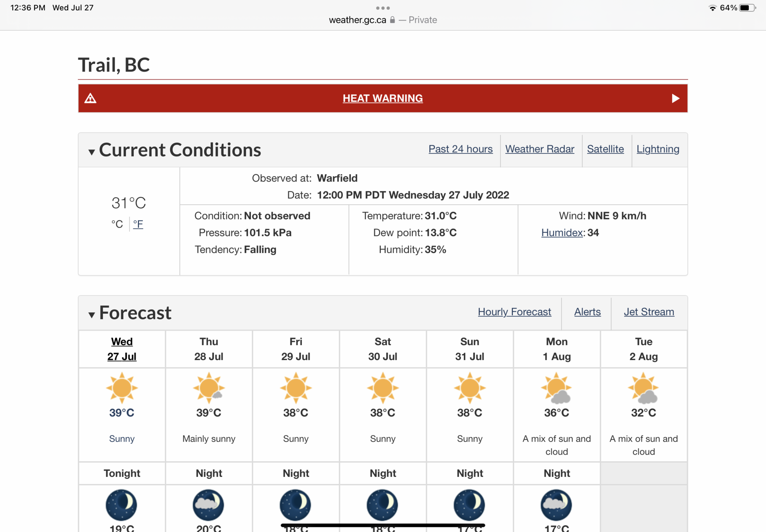Open the Humidex definition link
Image resolution: width=766 pixels, height=532 pixels.
(x=562, y=233)
